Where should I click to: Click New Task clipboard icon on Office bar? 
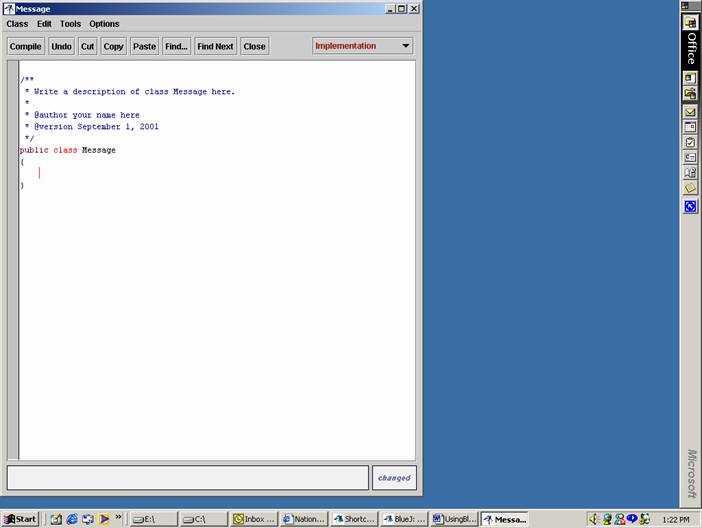690,142
